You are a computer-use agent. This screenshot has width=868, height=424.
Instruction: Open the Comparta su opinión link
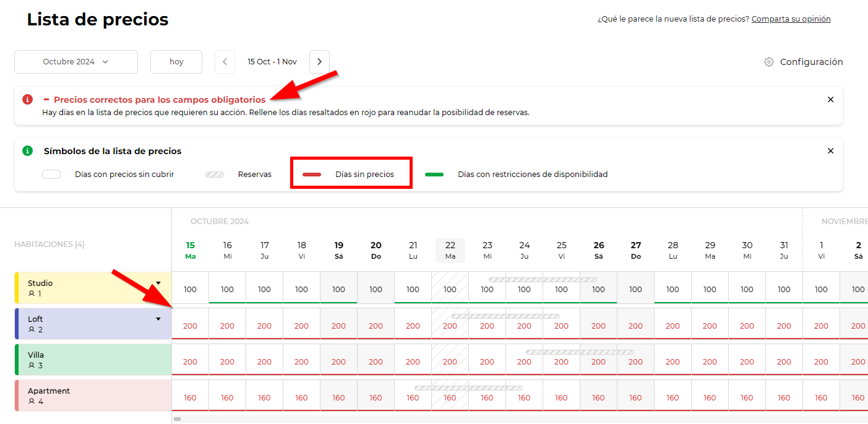point(791,19)
